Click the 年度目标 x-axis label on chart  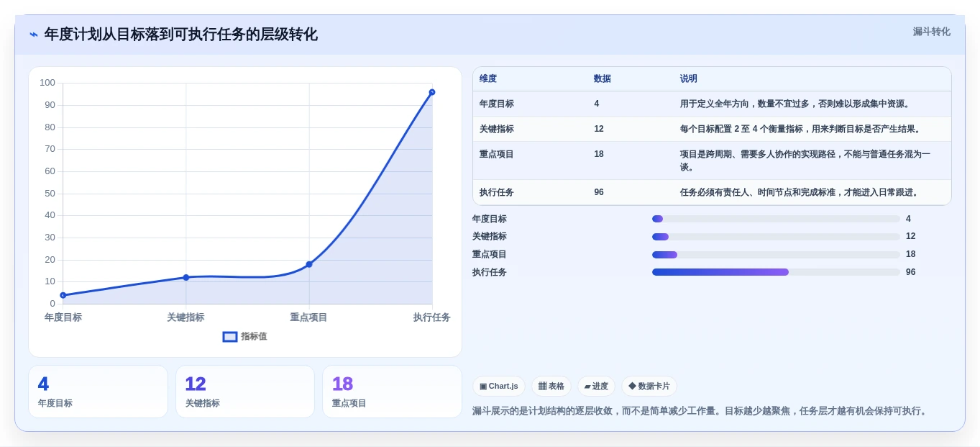[x=63, y=317]
